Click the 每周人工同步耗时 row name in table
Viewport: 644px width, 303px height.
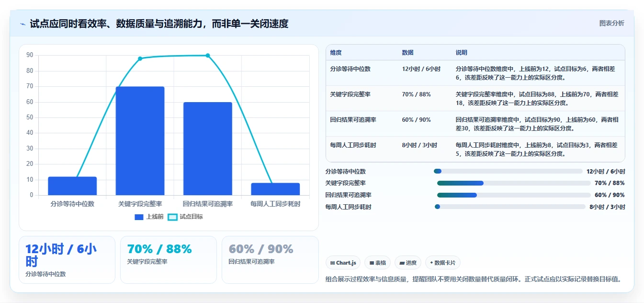tap(353, 145)
